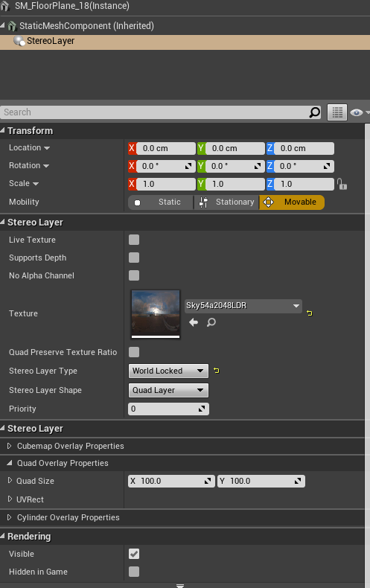Reset Texture to default yellow arrow
This screenshot has width=370, height=588.
(309, 313)
